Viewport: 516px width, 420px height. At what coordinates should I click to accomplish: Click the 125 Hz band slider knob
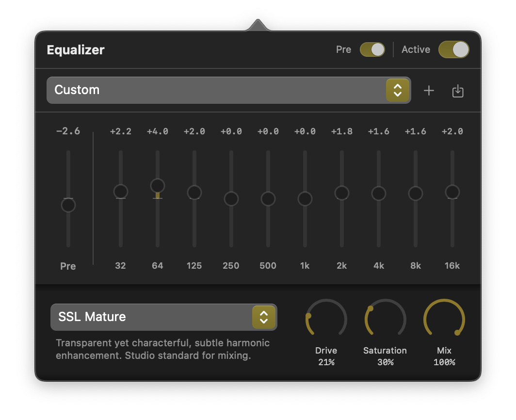(x=194, y=193)
